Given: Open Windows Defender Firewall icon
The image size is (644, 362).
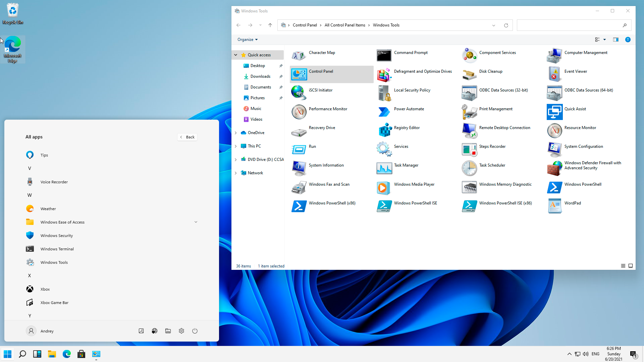Looking at the screenshot, I should coord(554,168).
